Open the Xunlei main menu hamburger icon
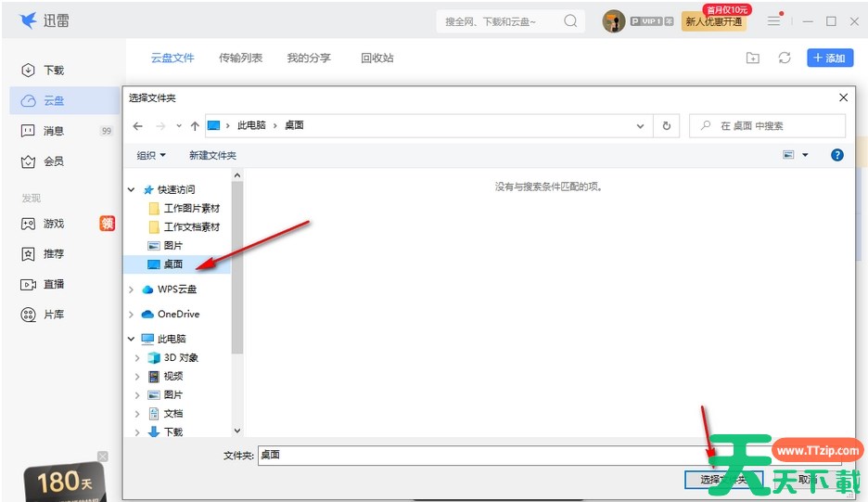Image resolution: width=868 pixels, height=502 pixels. (773, 20)
